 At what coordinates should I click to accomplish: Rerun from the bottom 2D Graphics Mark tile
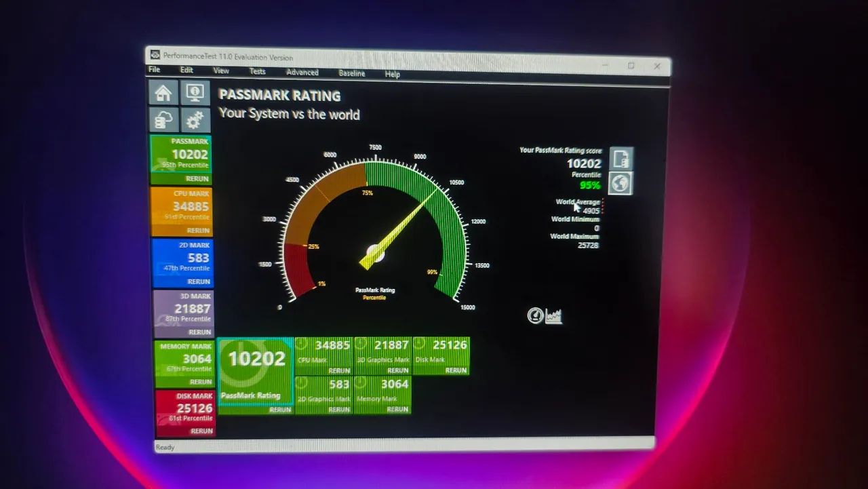click(x=339, y=409)
